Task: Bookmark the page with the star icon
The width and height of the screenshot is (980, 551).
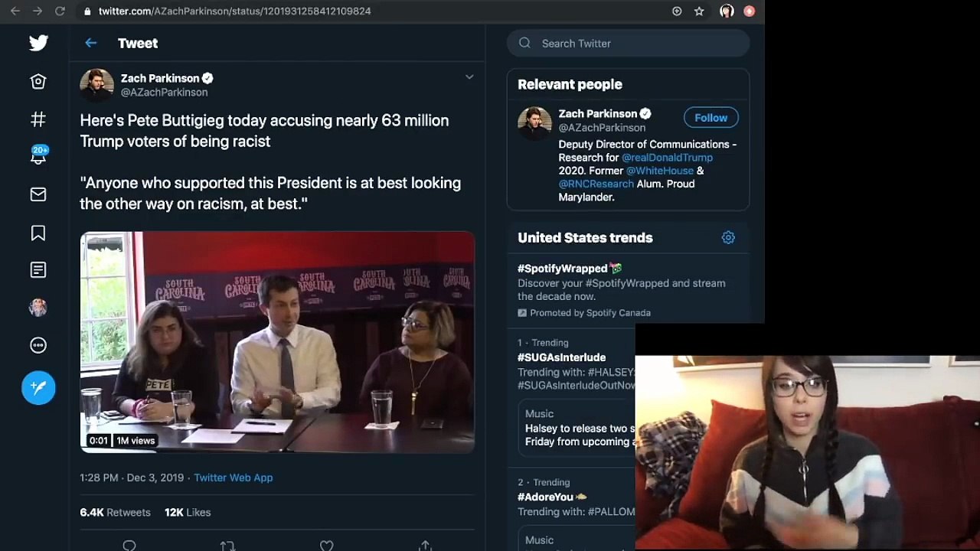Action: (699, 11)
